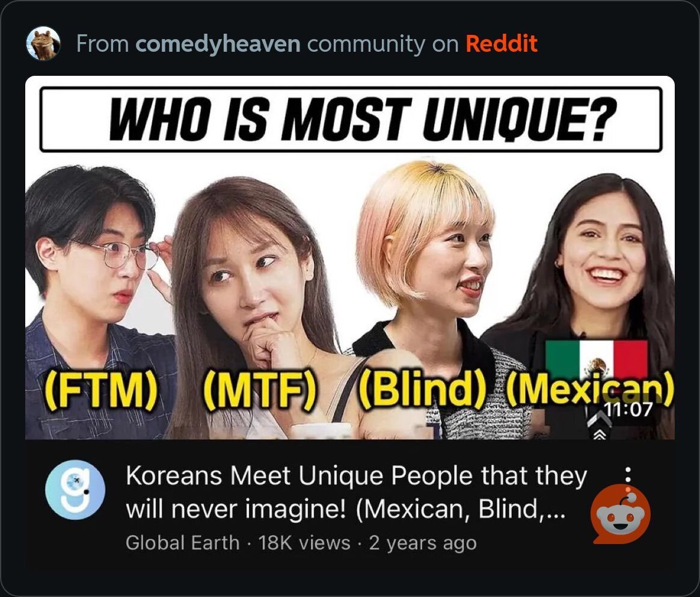Click the Mexican flag on thumbnail
The image size is (700, 597).
tap(597, 359)
